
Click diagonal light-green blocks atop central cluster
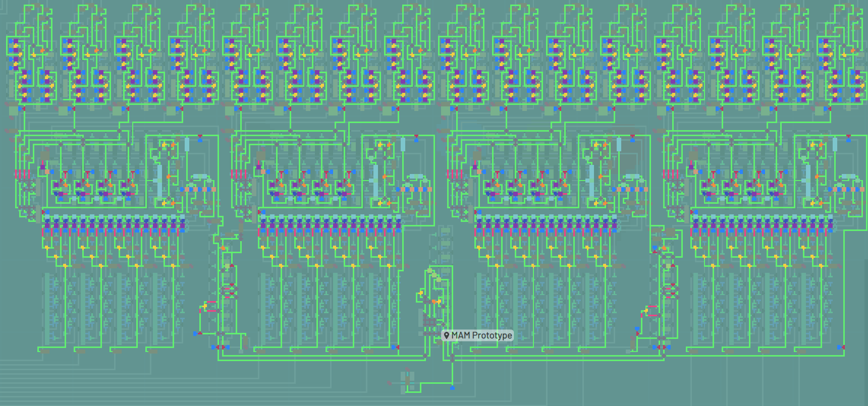coord(433,275)
